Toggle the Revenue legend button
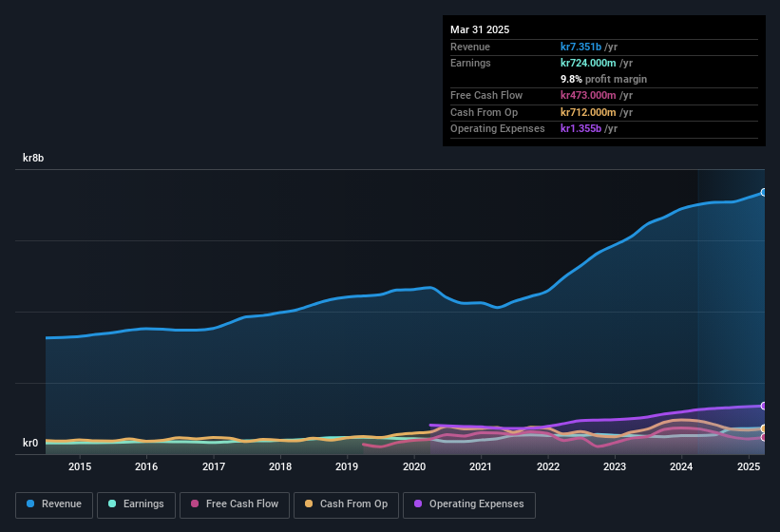The width and height of the screenshot is (780, 532). pos(54,504)
